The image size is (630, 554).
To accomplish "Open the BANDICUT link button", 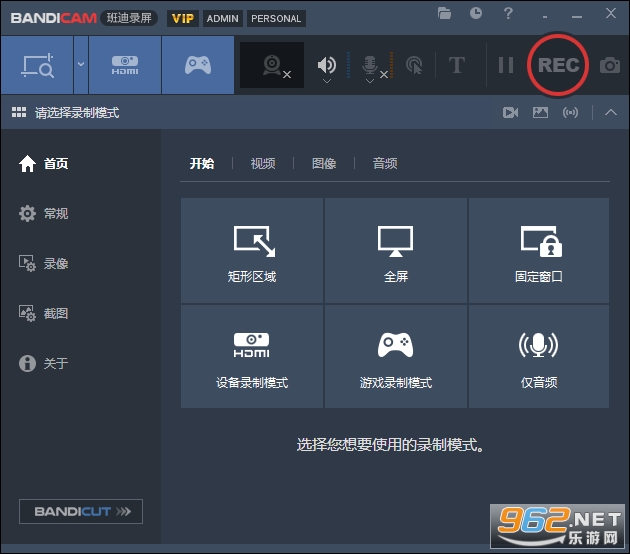I will (x=81, y=511).
